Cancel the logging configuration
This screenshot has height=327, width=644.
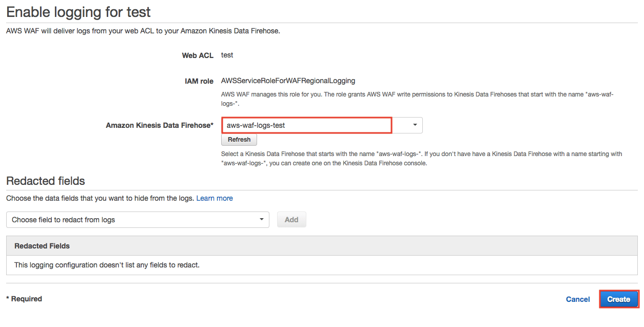[x=578, y=299]
